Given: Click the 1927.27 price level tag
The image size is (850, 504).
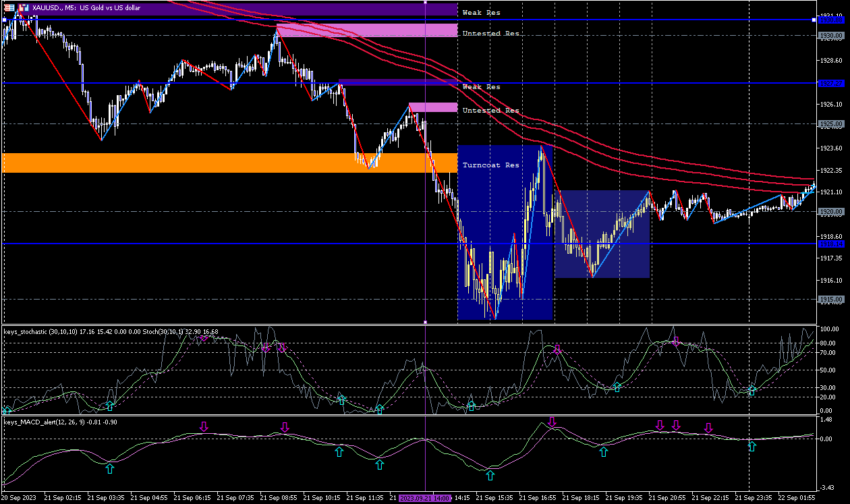Looking at the screenshot, I should pyautogui.click(x=831, y=84).
